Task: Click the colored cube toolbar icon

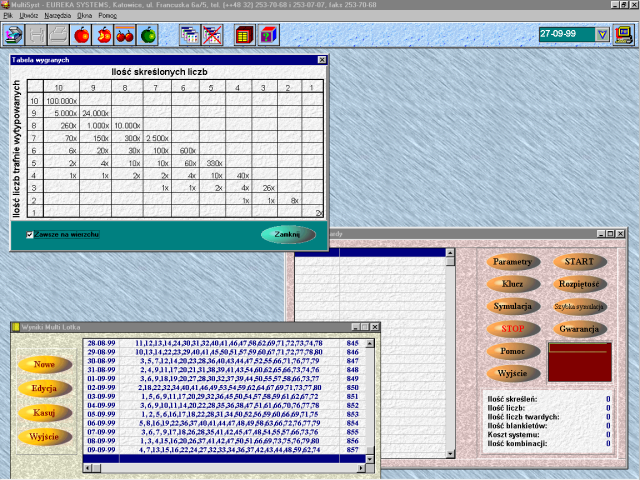Action: pos(267,35)
